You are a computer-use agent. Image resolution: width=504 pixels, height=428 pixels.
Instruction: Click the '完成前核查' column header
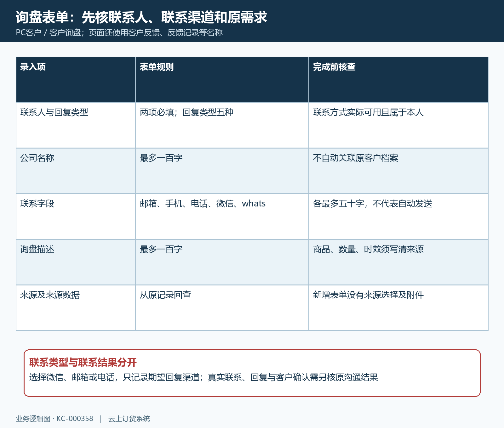(x=398, y=80)
